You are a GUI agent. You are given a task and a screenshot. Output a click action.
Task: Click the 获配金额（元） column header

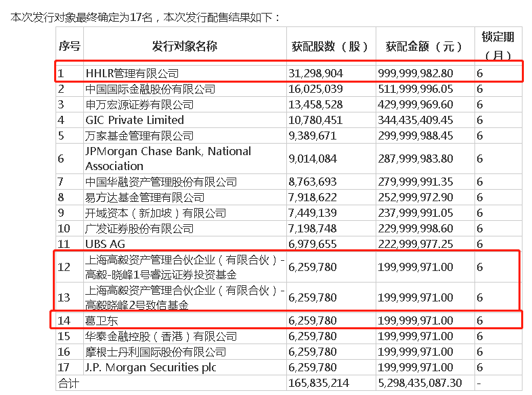[x=424, y=47]
